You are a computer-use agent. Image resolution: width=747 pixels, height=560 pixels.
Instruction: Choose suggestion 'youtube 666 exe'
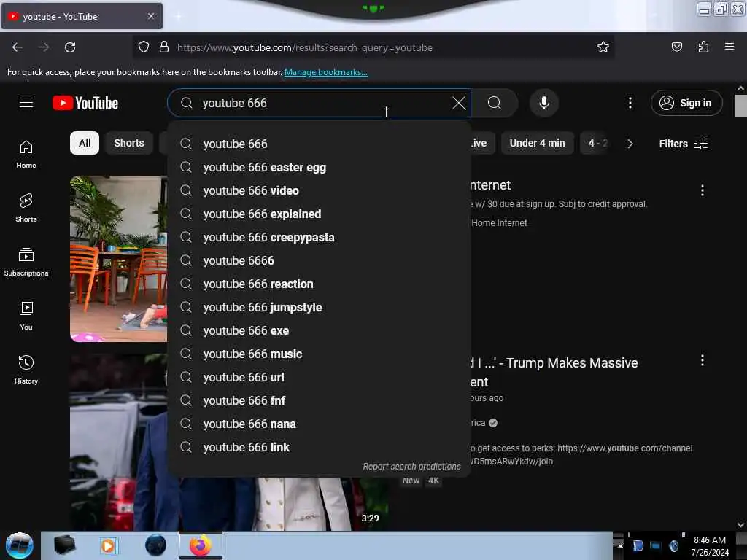click(319, 330)
